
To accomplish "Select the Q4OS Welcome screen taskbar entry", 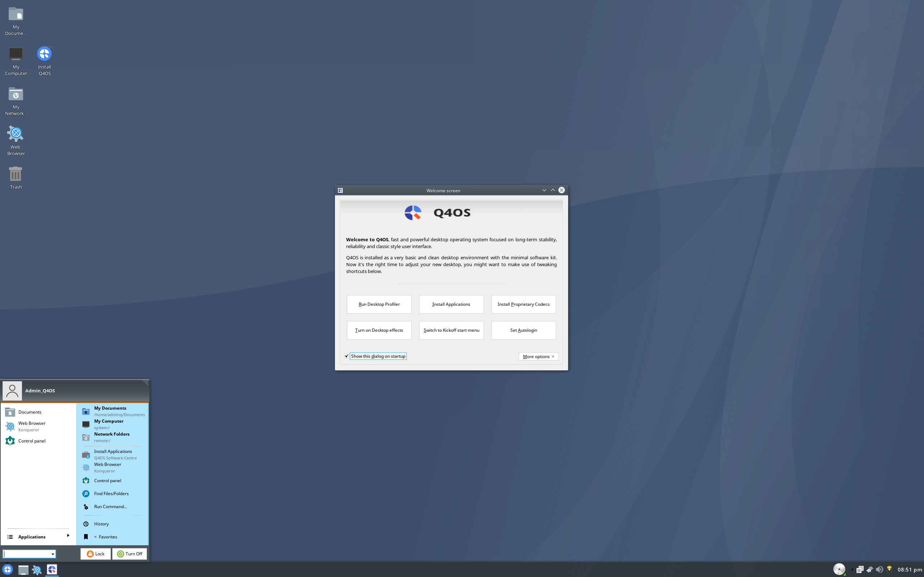I will tap(52, 569).
